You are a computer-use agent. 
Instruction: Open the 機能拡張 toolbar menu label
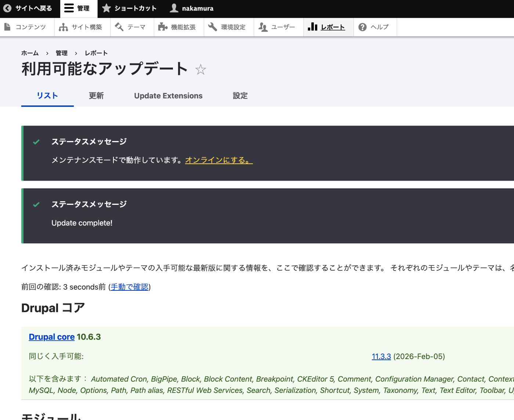tap(183, 27)
